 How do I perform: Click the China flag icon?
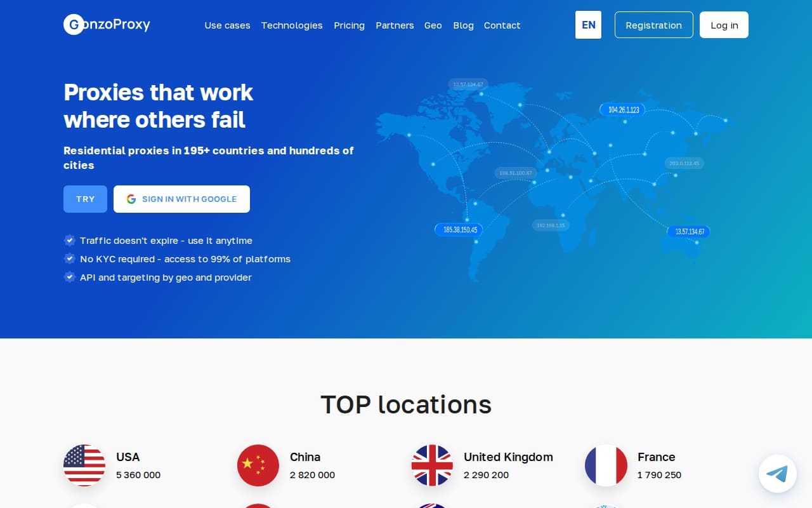(258, 465)
